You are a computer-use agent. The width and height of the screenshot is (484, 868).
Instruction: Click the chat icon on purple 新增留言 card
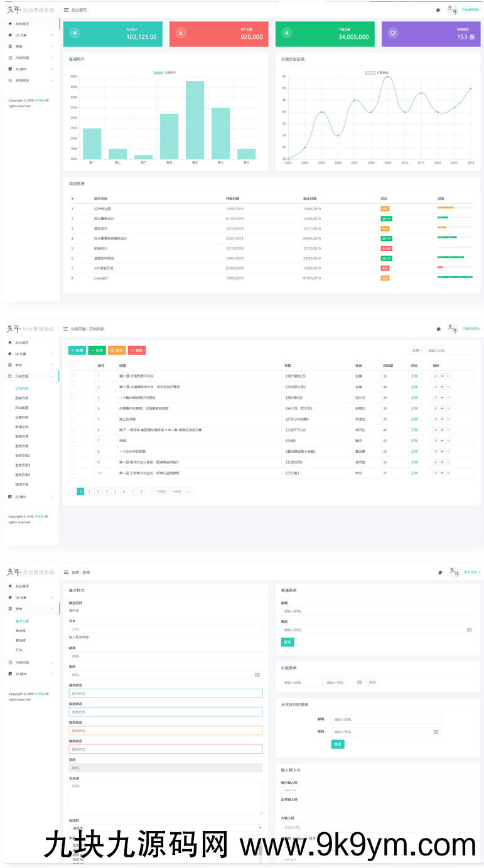pyautogui.click(x=393, y=33)
